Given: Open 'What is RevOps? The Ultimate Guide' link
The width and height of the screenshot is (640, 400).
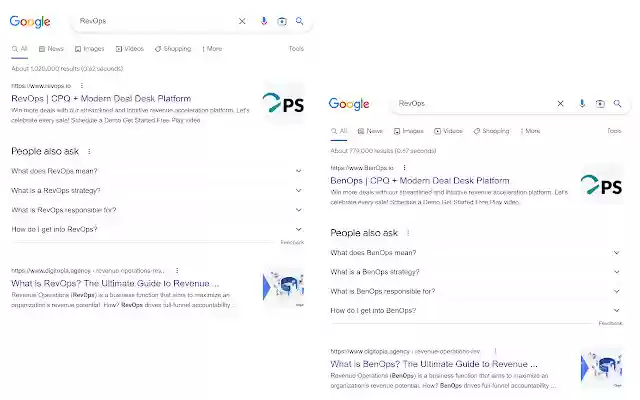Looking at the screenshot, I should click(x=115, y=284).
